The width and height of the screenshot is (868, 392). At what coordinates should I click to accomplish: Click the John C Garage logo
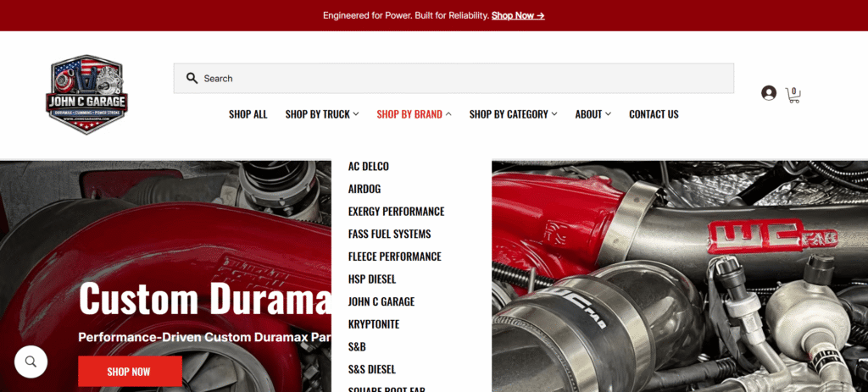[x=86, y=94]
